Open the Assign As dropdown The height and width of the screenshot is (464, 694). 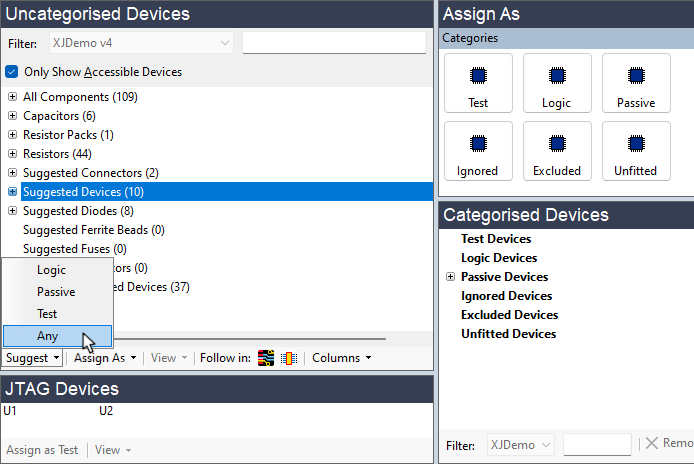tap(105, 358)
